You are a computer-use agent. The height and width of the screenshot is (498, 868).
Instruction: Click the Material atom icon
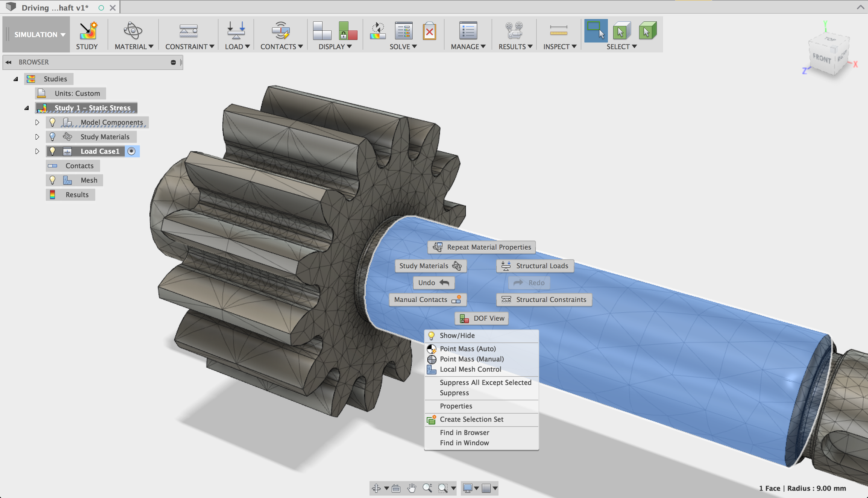click(133, 31)
